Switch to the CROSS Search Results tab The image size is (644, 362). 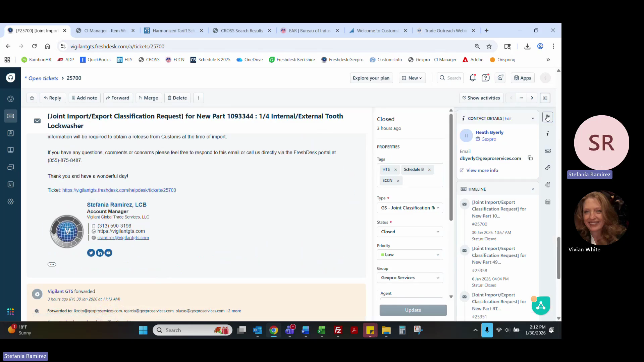pyautogui.click(x=241, y=31)
